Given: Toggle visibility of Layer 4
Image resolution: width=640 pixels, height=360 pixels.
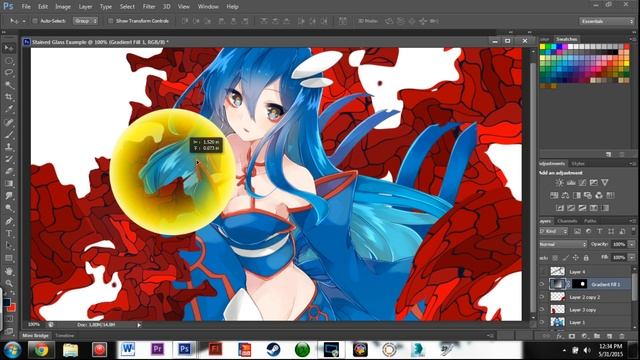Looking at the screenshot, I should point(542,271).
